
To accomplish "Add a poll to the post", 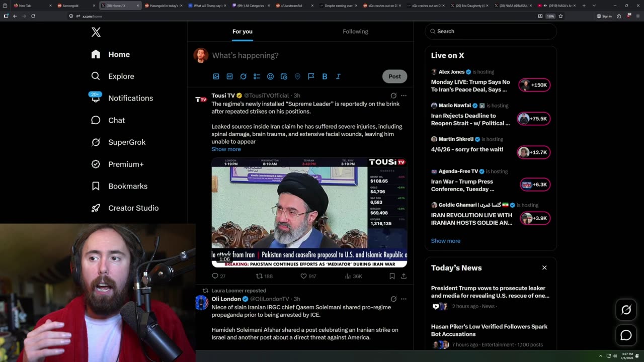I will pos(257,76).
